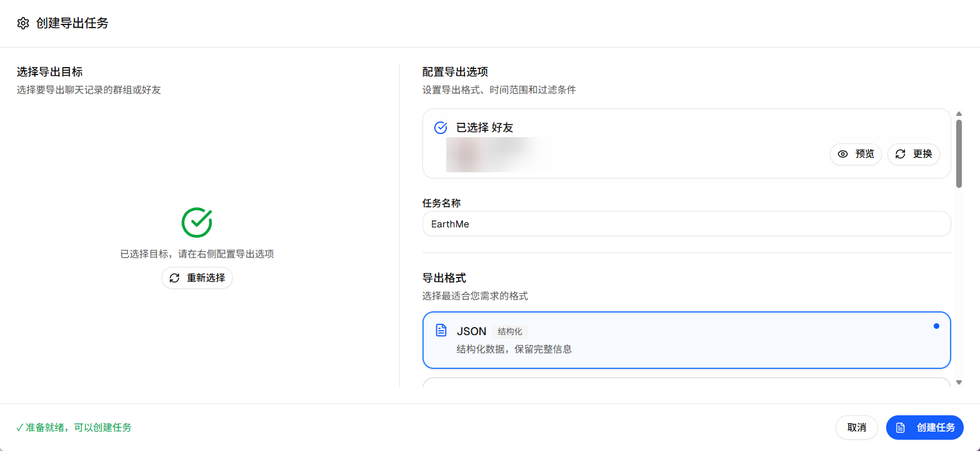Screen dimensions: 980x451
Task: Open the 预览 preview option
Action: 855,154
